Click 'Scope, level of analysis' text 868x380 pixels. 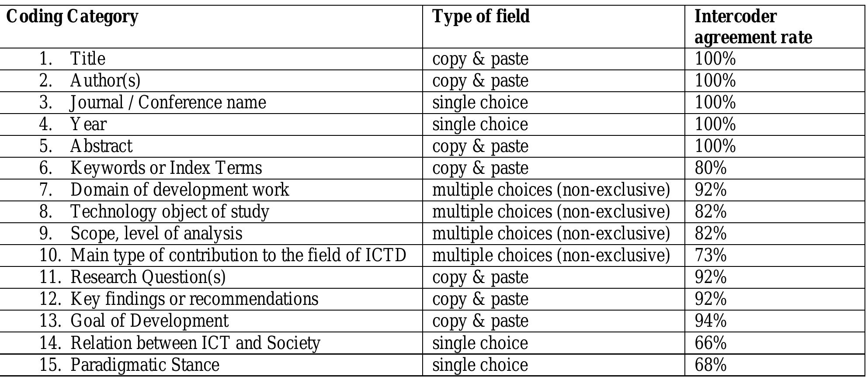click(x=156, y=234)
